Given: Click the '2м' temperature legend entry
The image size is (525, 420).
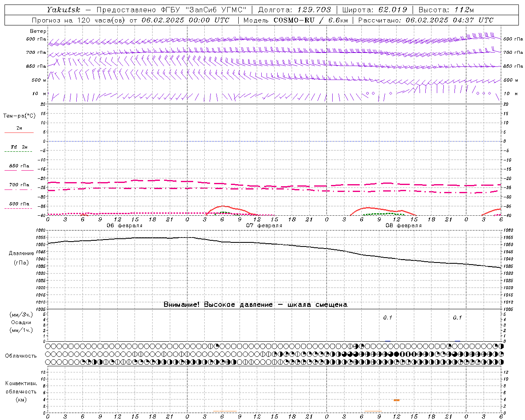Looking at the screenshot, I should pyautogui.click(x=19, y=128).
